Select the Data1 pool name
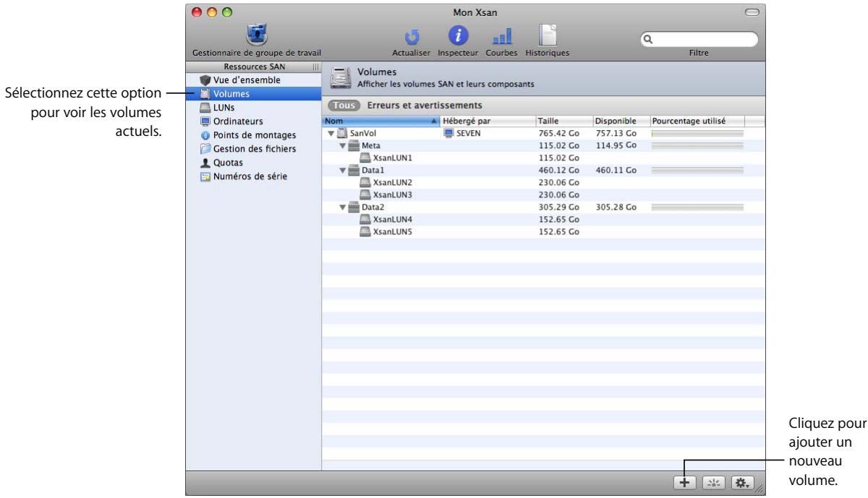Screen dimensions: 868x498 [x=373, y=171]
